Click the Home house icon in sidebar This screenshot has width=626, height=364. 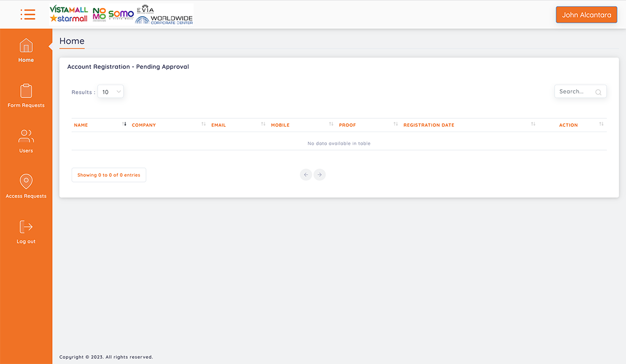click(x=26, y=46)
